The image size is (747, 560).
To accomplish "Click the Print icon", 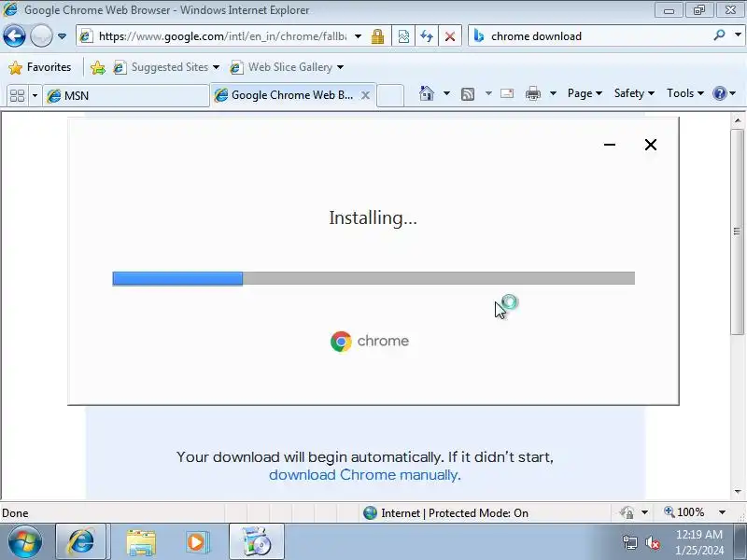I will tap(532, 93).
